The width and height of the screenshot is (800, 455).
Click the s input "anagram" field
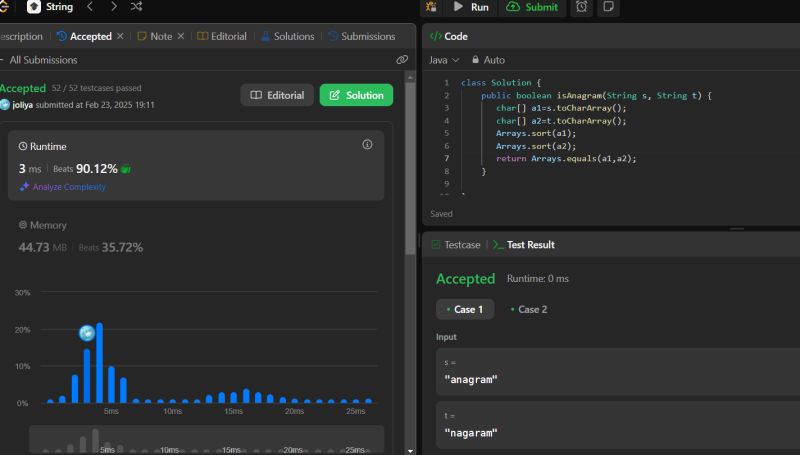[x=618, y=372]
